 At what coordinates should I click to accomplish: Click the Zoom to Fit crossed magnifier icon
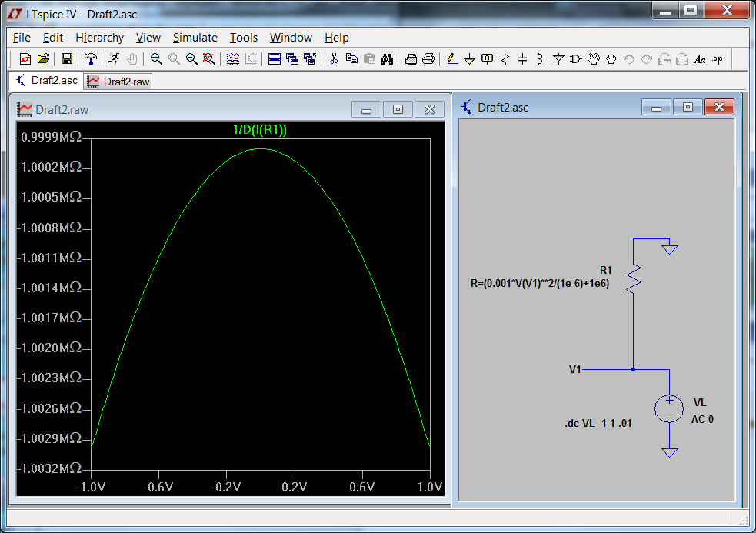(208, 59)
